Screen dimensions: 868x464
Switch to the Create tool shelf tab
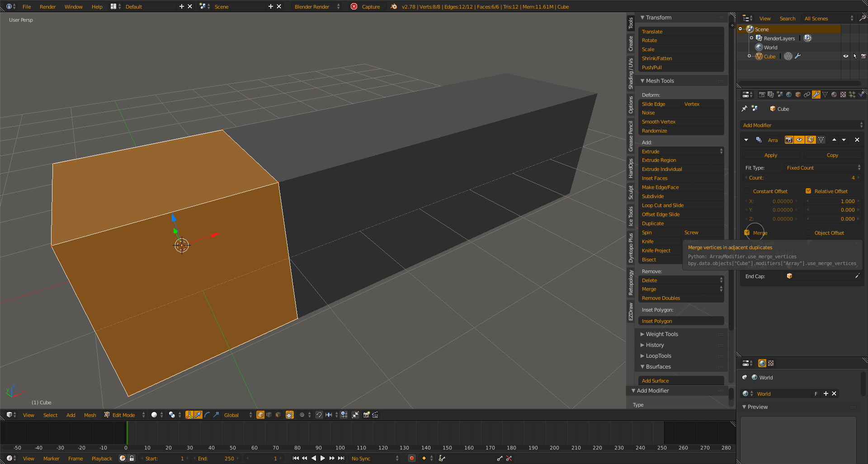pos(631,43)
